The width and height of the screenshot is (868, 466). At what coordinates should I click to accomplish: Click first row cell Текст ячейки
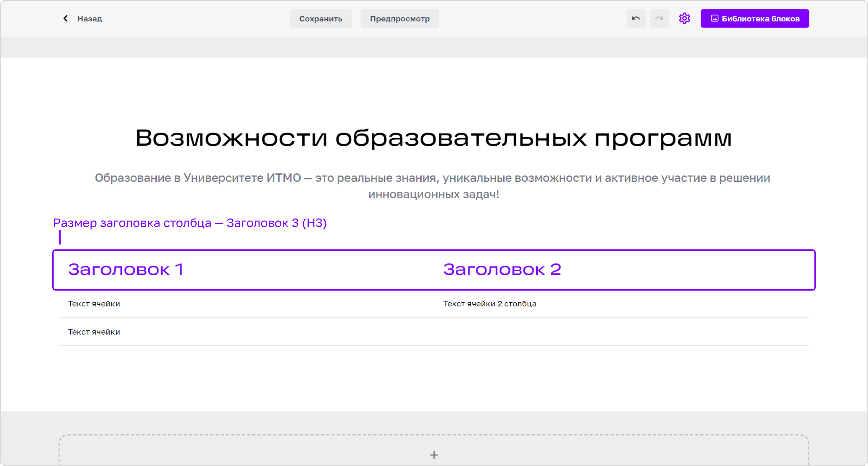[94, 304]
